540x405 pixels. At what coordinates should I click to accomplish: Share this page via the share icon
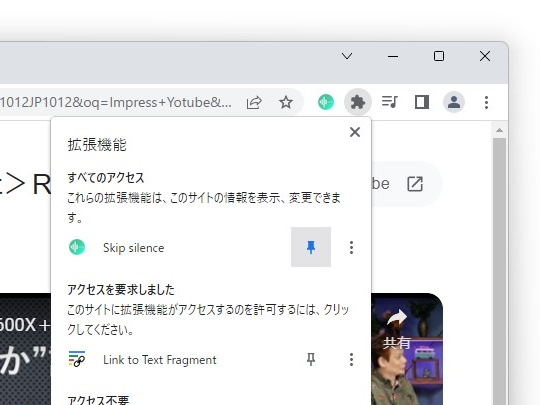(x=255, y=102)
